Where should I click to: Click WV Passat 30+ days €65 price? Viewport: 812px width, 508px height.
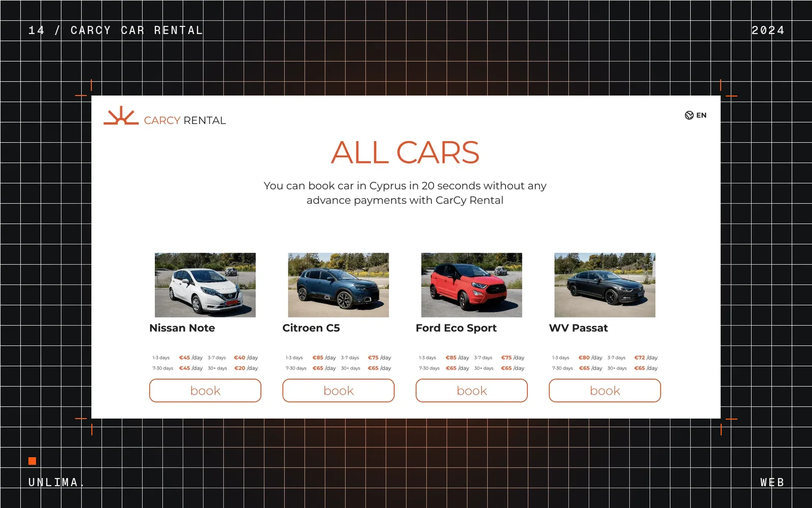point(646,368)
